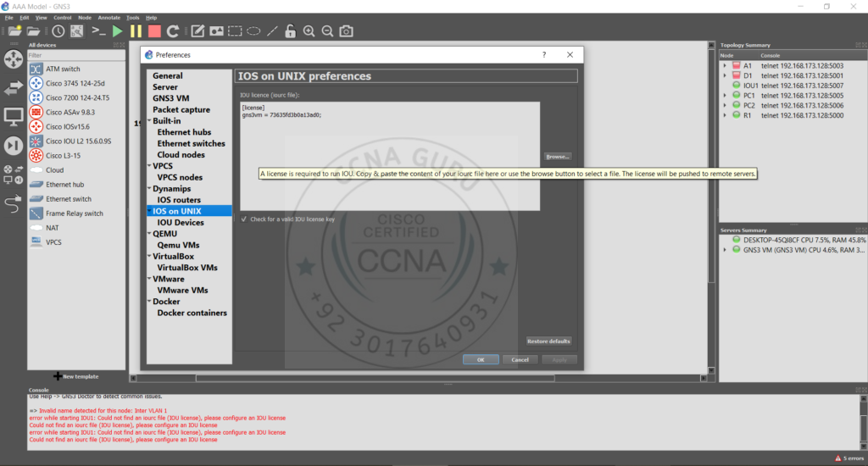The width and height of the screenshot is (868, 466).
Task: Click the zoom in magnifier icon
Action: coord(309,31)
